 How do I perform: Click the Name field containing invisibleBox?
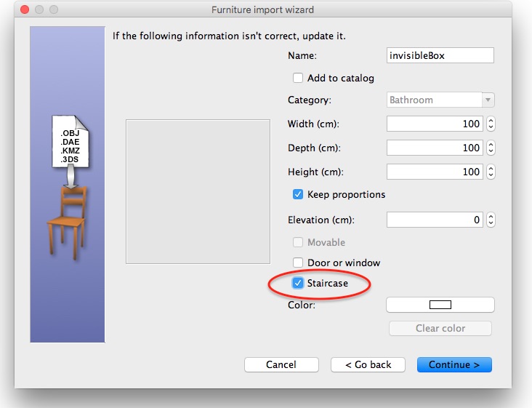click(x=440, y=55)
